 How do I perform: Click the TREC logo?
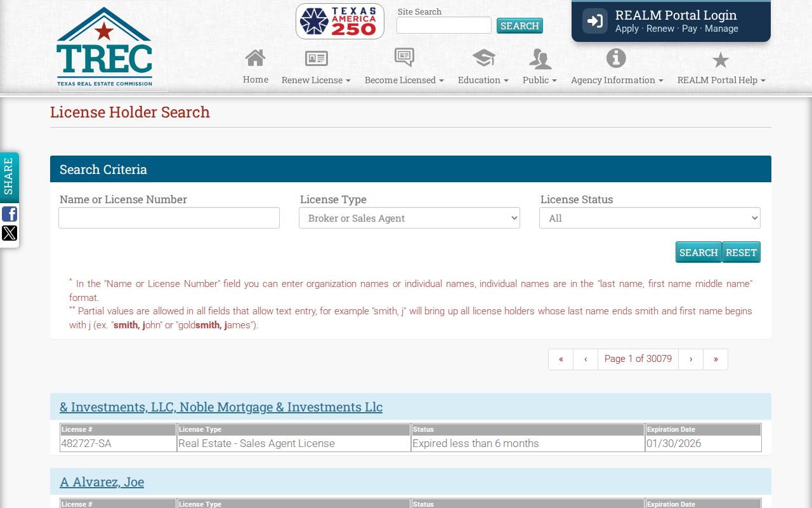pyautogui.click(x=104, y=47)
